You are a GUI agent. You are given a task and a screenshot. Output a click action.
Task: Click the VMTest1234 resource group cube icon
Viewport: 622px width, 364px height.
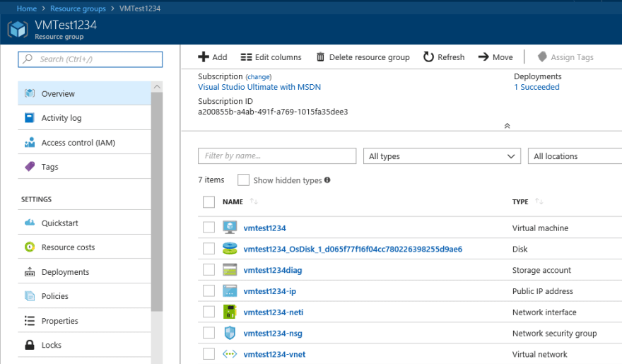click(18, 30)
